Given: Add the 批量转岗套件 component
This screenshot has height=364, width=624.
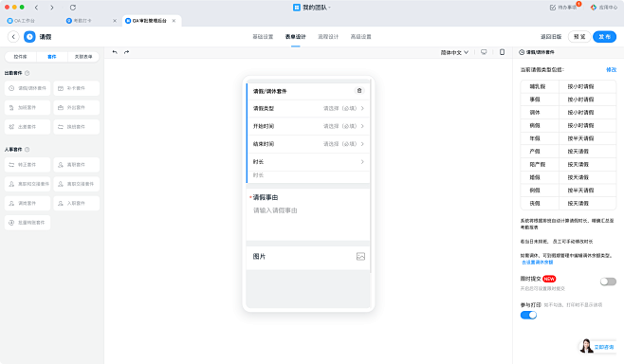Looking at the screenshot, I should (28, 223).
